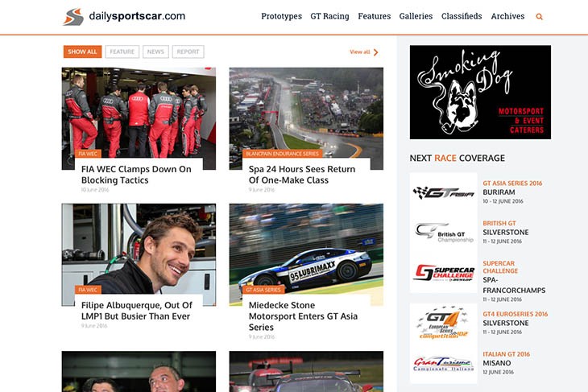Read Filipe Albuquerque LMP1 article headline

(137, 311)
